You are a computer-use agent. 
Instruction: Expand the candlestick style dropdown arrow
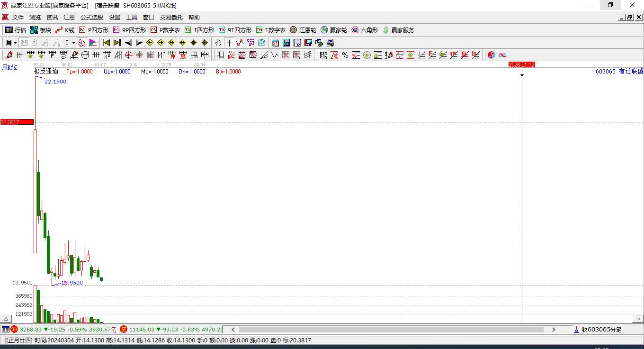[x=73, y=43]
